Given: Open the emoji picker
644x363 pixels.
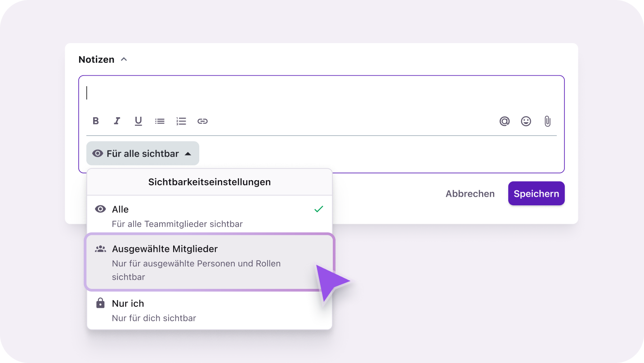Looking at the screenshot, I should (x=526, y=121).
